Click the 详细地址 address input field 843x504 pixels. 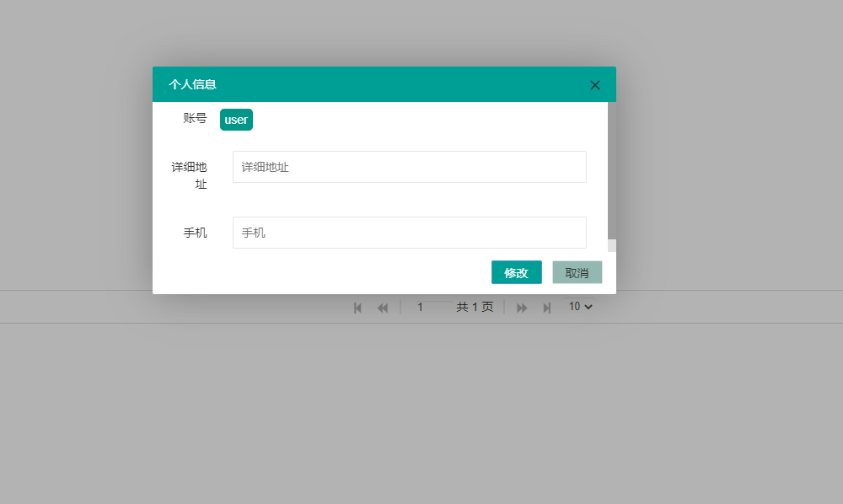[409, 166]
